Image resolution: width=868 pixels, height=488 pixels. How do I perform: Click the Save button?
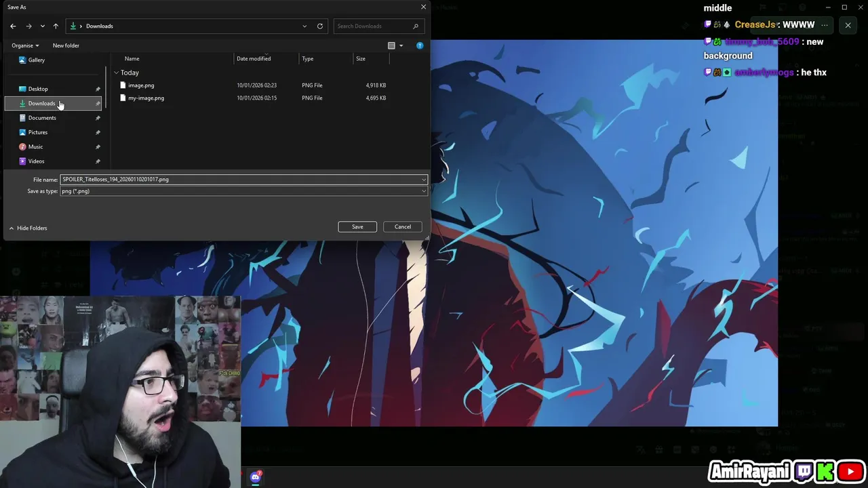pyautogui.click(x=357, y=226)
